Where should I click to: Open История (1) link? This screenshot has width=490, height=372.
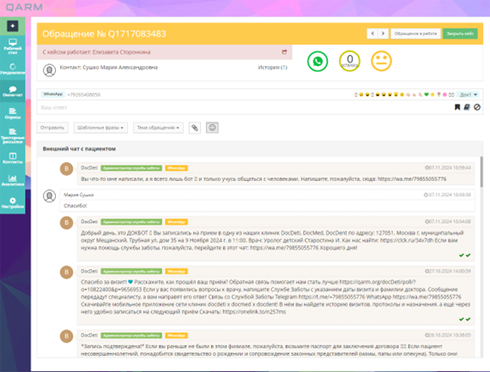click(272, 67)
